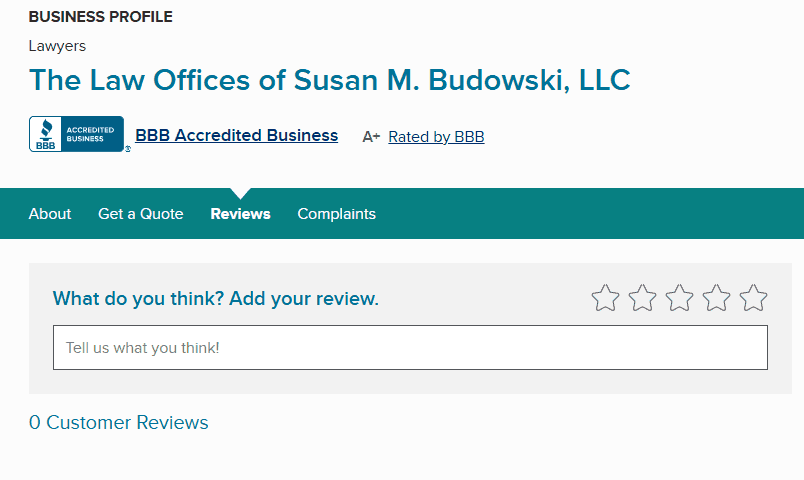Click the BBB Accredited Business seal logo
The height and width of the screenshot is (480, 804).
pyautogui.click(x=77, y=135)
